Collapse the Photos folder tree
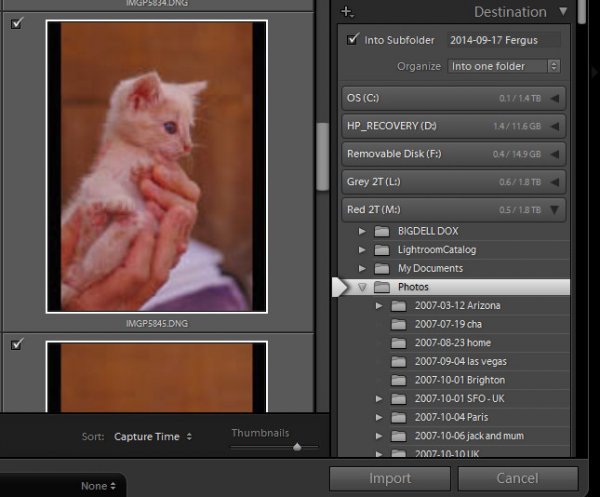Image resolution: width=600 pixels, height=497 pixels. click(x=362, y=287)
